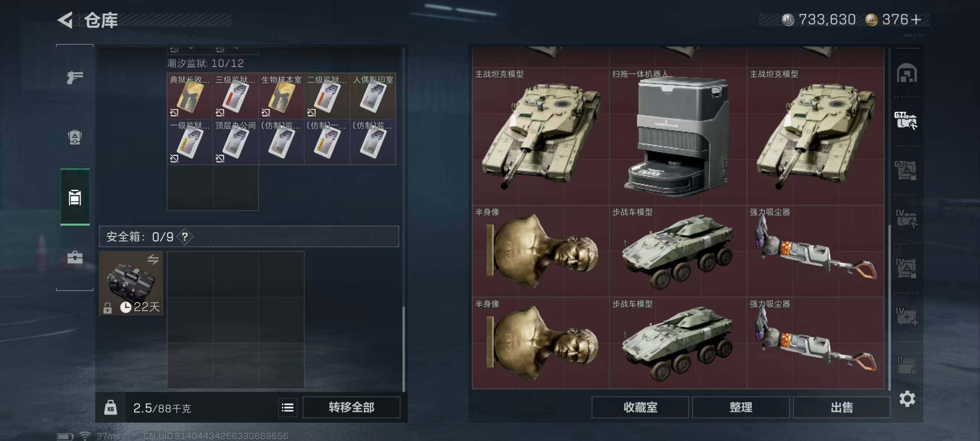Click the 安全箱 question mark help icon

coord(185,237)
